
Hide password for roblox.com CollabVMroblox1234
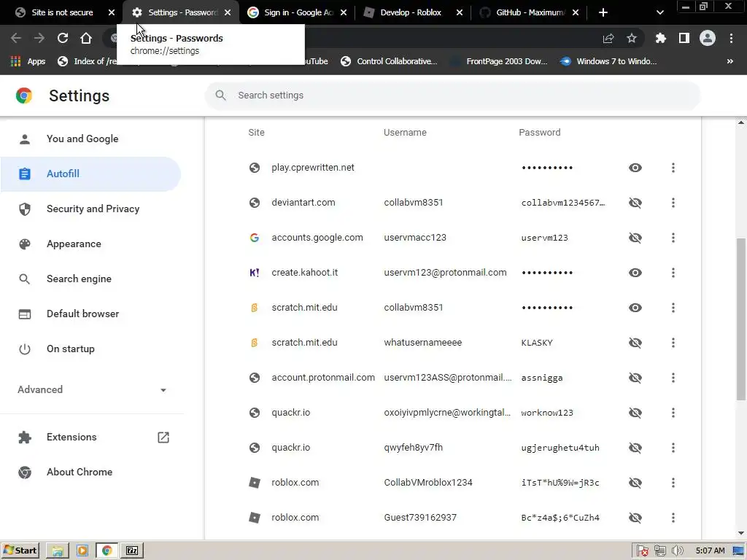pyautogui.click(x=635, y=483)
